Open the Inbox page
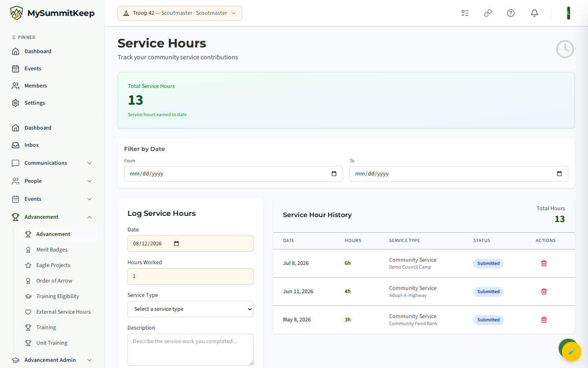The width and height of the screenshot is (588, 368). (52, 145)
